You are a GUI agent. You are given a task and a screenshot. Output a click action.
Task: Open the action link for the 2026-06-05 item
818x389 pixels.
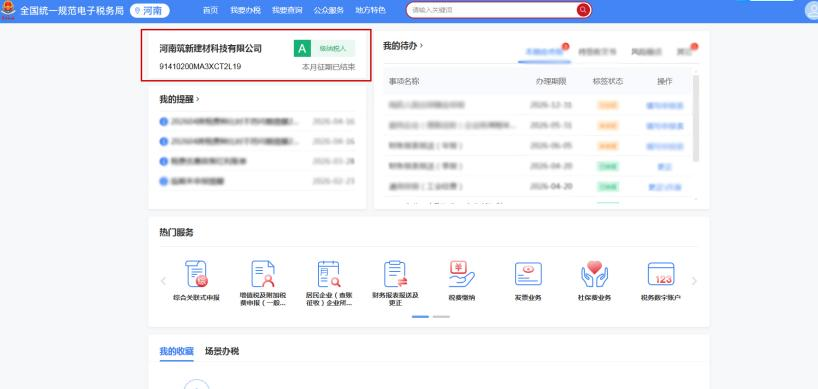(665, 147)
